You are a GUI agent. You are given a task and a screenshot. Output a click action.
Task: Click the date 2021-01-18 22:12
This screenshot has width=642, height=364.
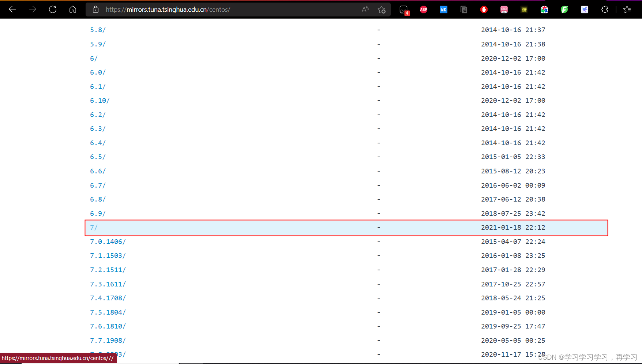513,228
